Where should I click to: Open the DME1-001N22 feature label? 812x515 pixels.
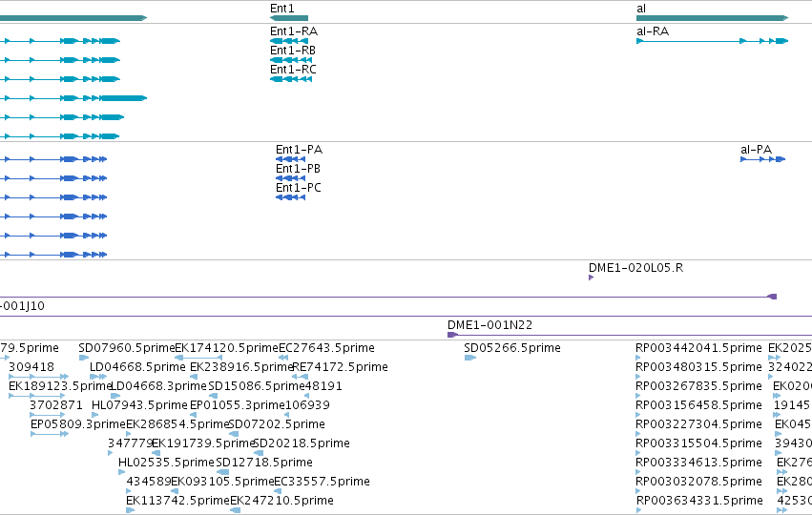coord(489,325)
